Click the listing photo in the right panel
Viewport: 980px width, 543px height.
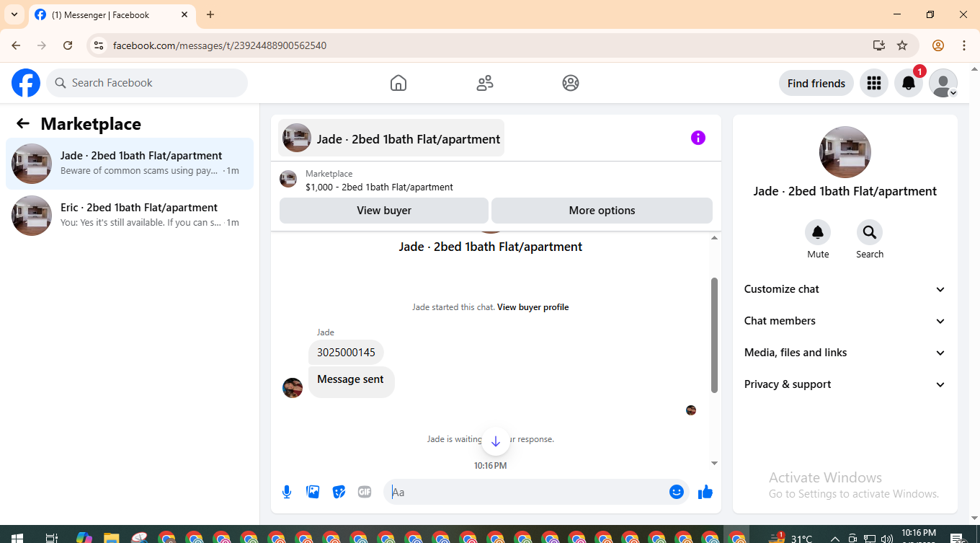coord(845,152)
